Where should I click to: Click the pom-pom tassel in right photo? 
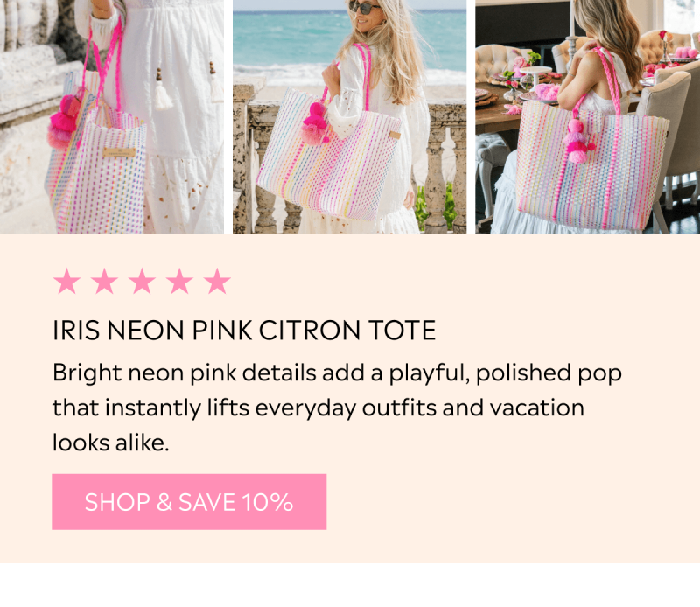[577, 142]
